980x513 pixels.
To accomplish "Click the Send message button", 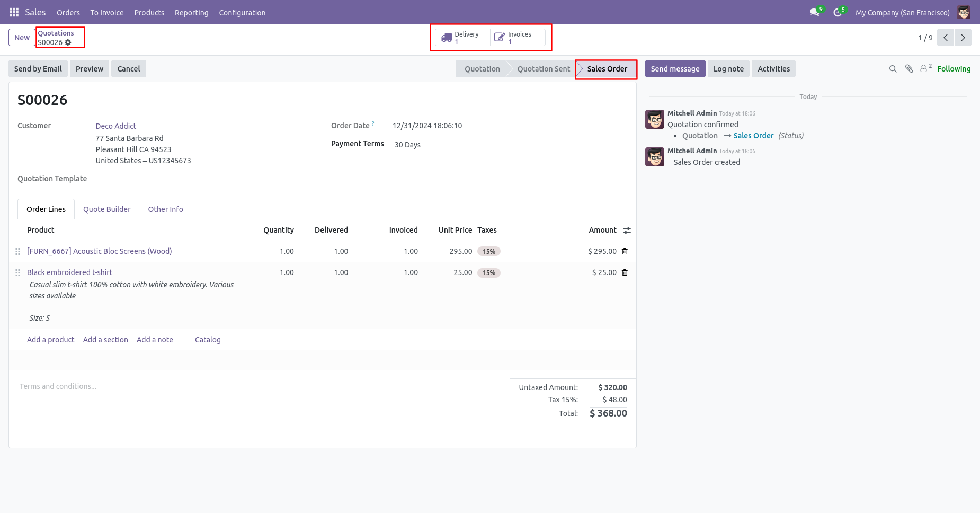I will click(x=675, y=69).
